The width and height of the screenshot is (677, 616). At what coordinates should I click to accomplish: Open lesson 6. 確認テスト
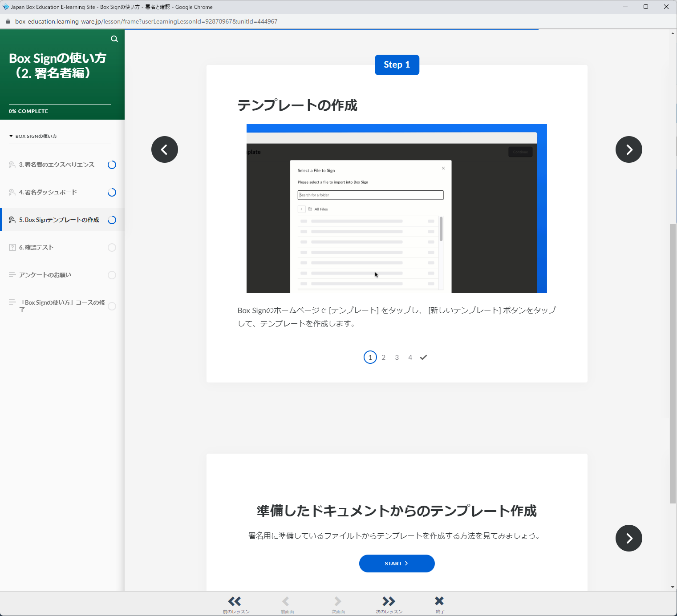click(36, 247)
